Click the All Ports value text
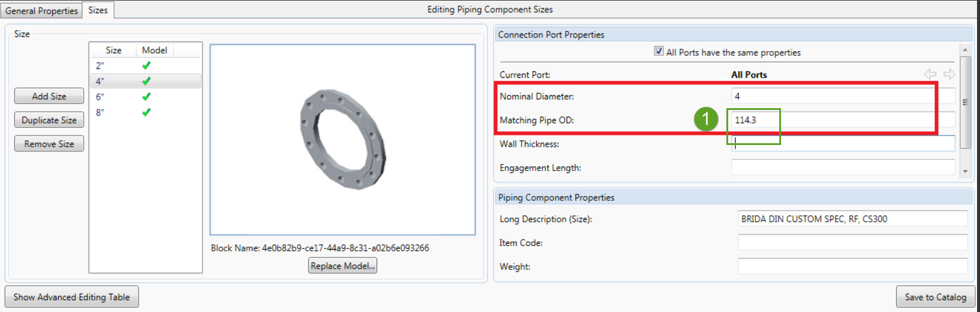Screen dimensions: 980x312 pyautogui.click(x=748, y=75)
